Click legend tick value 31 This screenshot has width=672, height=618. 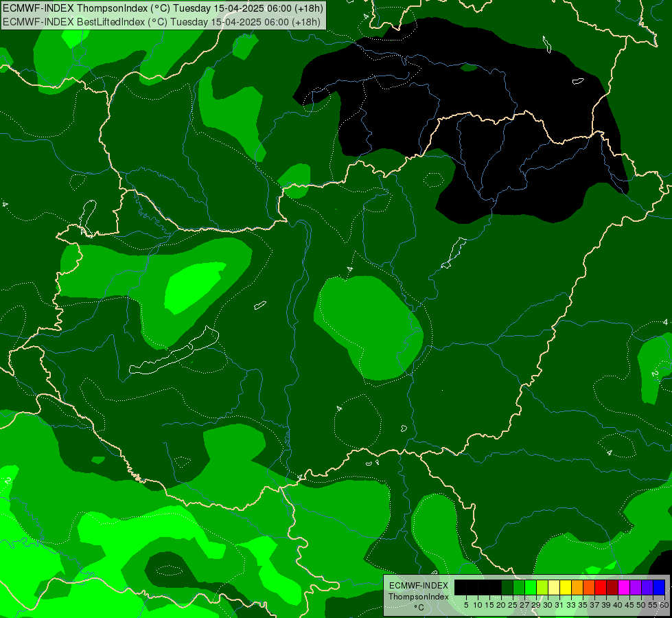559,605
